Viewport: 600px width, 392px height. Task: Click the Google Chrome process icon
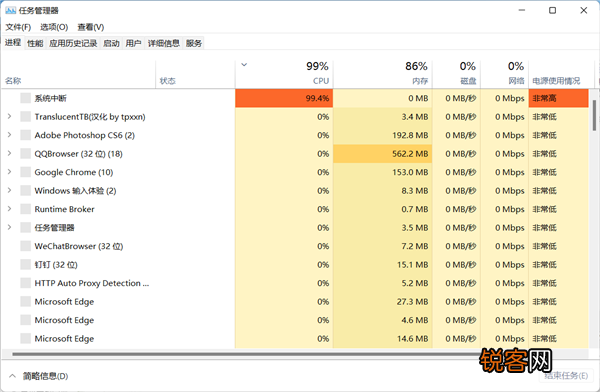click(x=26, y=172)
